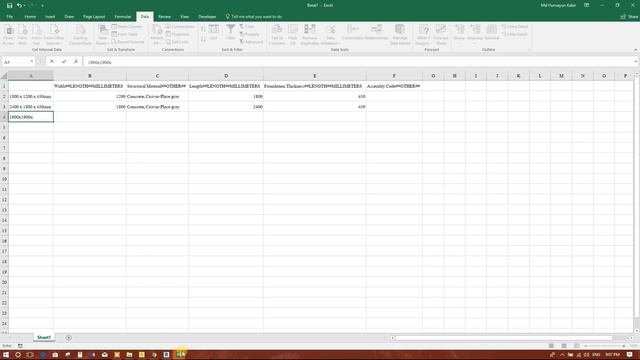Image resolution: width=640 pixels, height=360 pixels.
Task: Click Show Queries button
Action: [x=127, y=27]
